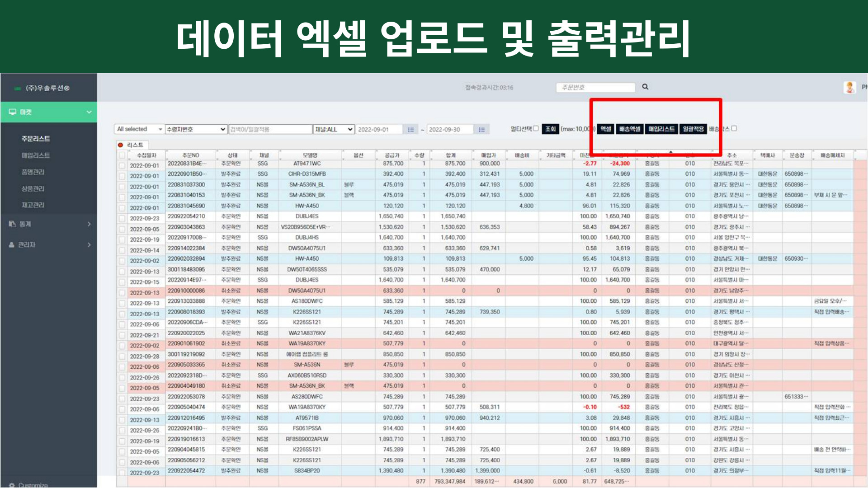Click the 배송엑셀 button

(629, 129)
